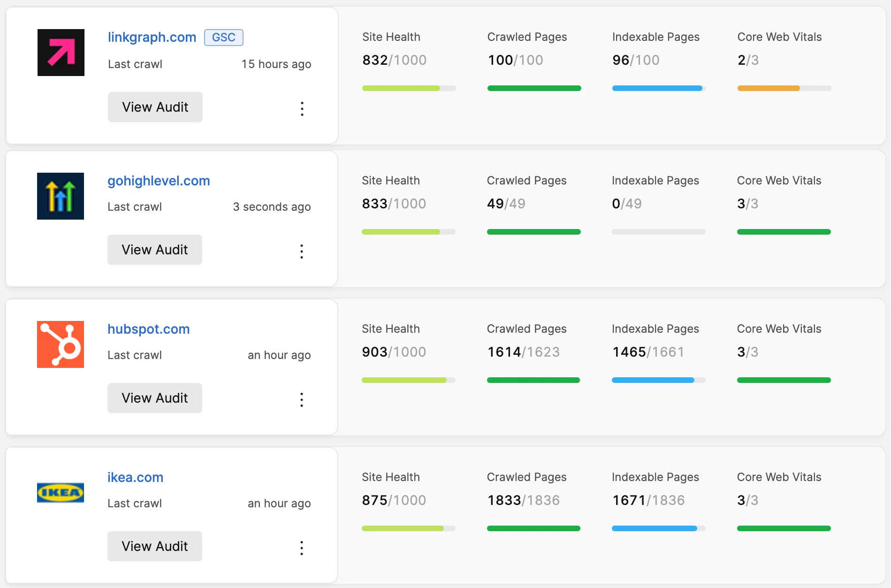Click ikea.com Site Health progress bar
The image size is (891, 588).
(x=409, y=528)
